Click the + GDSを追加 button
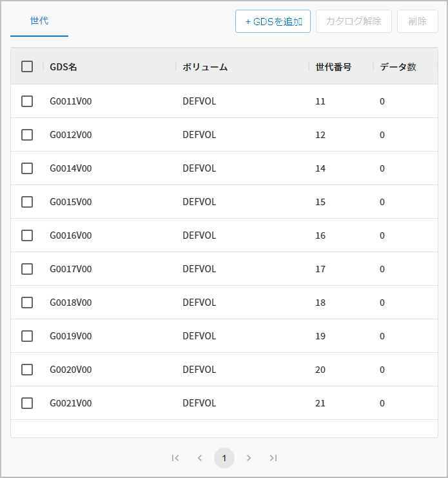 [273, 21]
